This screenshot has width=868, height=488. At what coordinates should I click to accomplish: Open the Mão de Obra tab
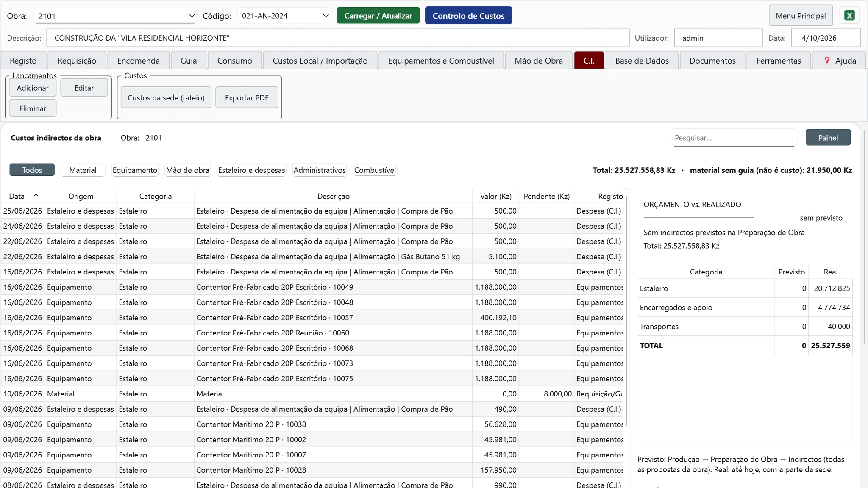[x=539, y=61]
